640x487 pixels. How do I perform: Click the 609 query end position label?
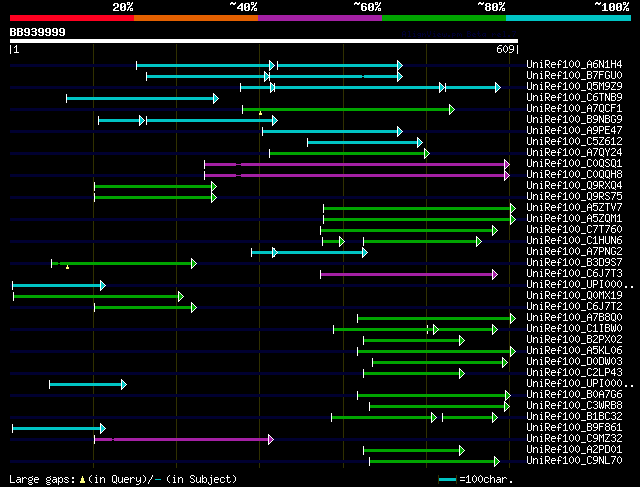[x=505, y=49]
